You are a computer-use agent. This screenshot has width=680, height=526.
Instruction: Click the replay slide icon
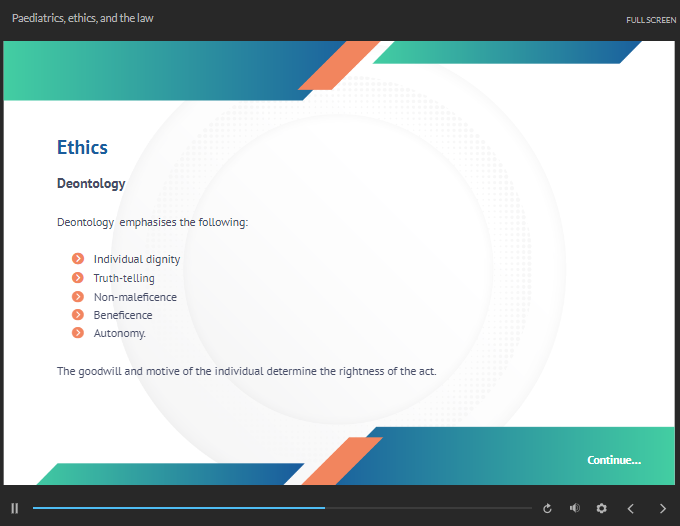click(547, 508)
